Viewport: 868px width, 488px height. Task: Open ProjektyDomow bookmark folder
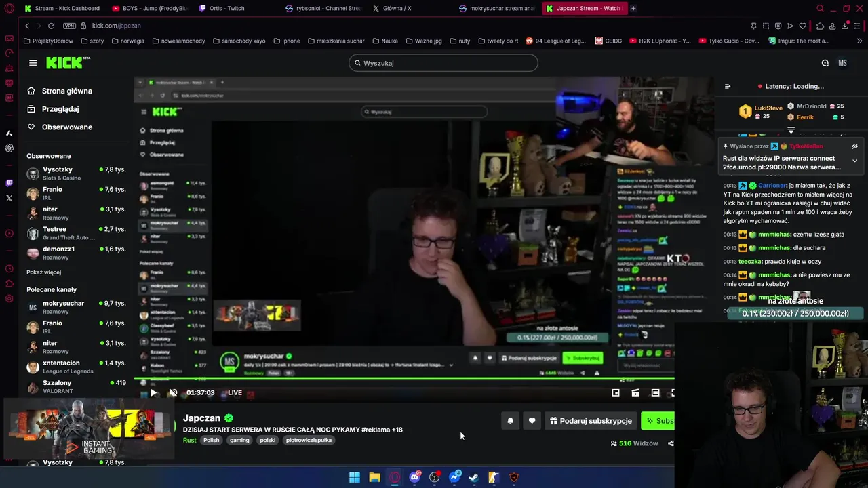48,41
